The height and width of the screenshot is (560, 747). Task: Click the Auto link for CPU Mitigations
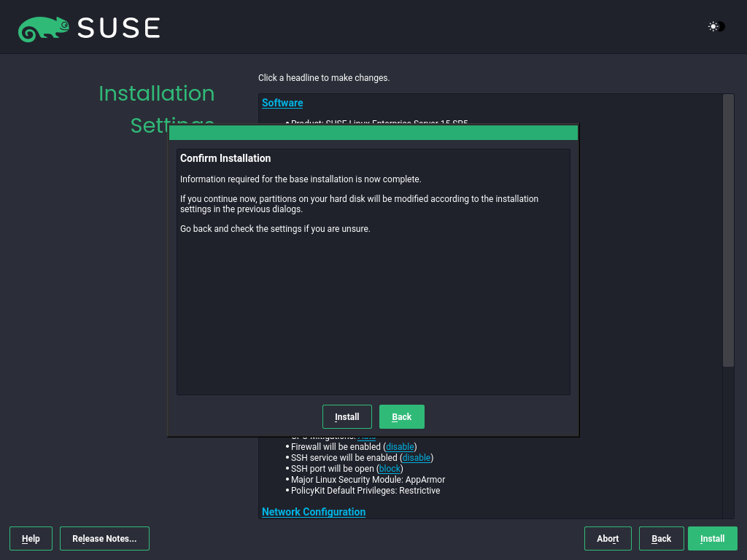click(366, 435)
